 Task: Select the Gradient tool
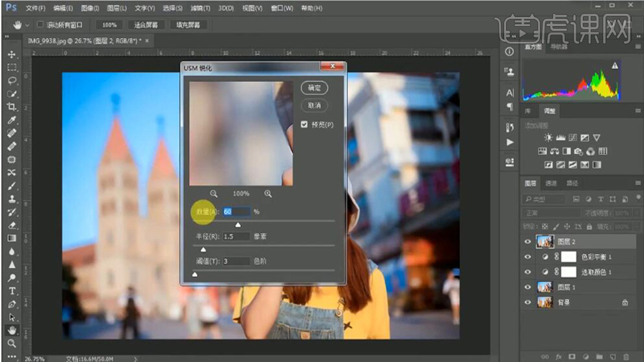[12, 238]
